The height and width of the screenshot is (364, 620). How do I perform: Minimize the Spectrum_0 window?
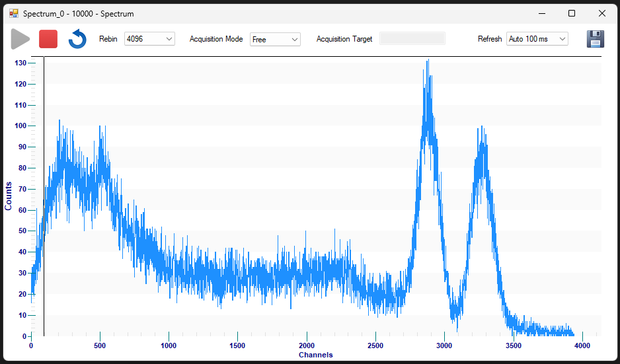click(x=542, y=13)
